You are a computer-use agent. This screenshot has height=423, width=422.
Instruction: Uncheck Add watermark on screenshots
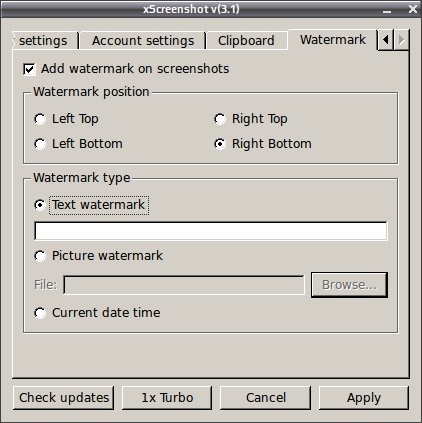coord(29,69)
